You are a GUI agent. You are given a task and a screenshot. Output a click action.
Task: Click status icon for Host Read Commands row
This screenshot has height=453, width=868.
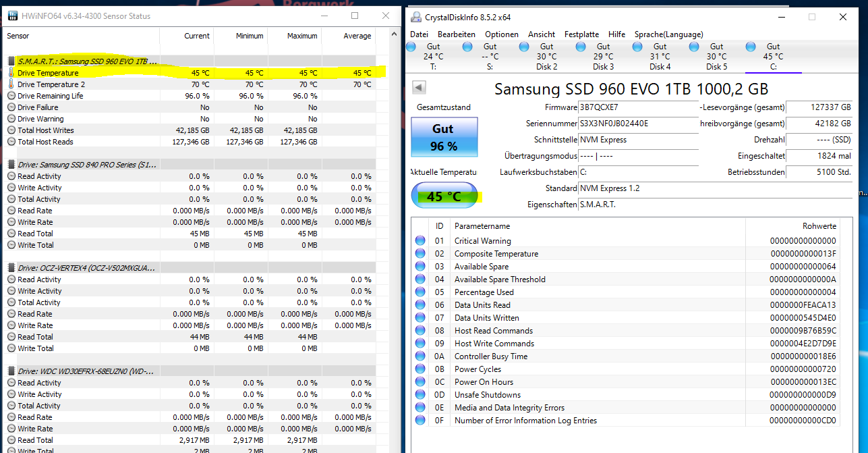[x=420, y=331]
